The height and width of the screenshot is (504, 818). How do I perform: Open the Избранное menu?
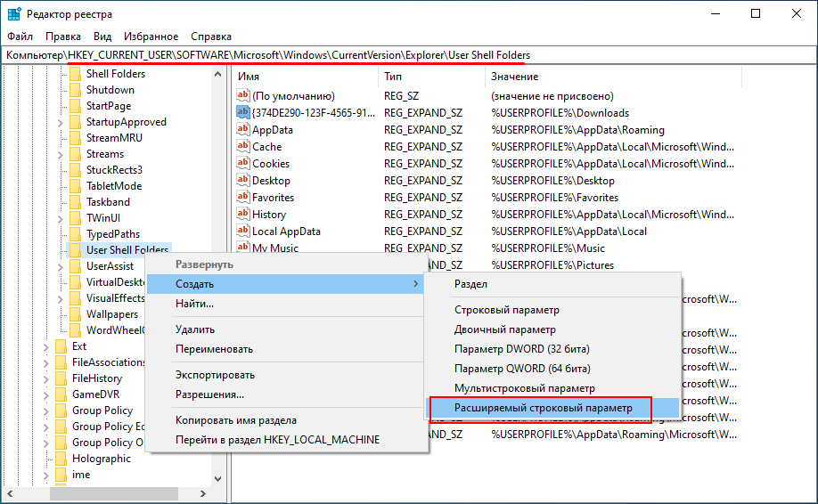click(x=151, y=37)
